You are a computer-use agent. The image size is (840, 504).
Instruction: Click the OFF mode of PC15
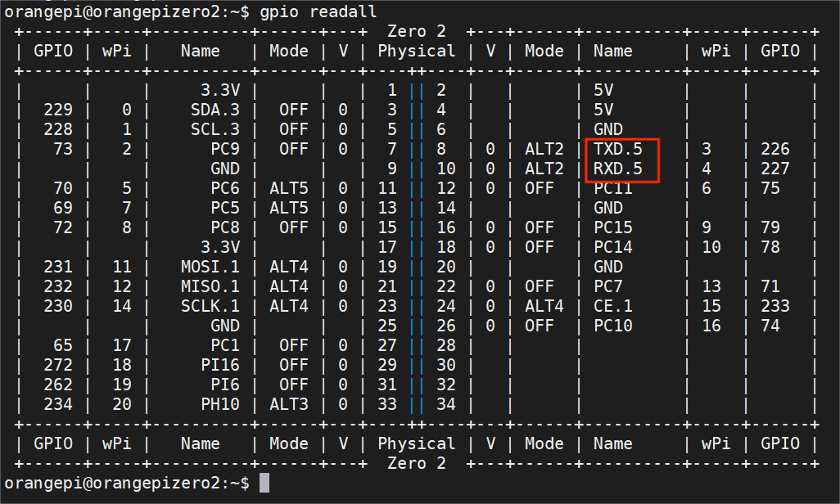click(x=540, y=227)
